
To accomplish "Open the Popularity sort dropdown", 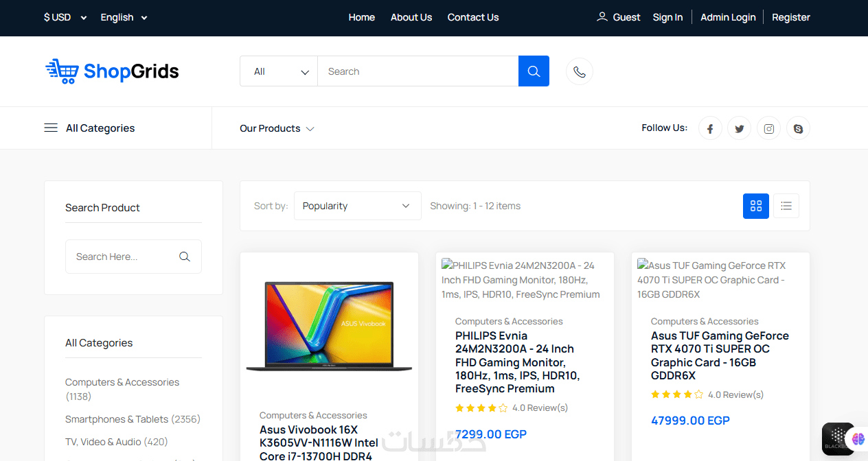I will pos(358,206).
